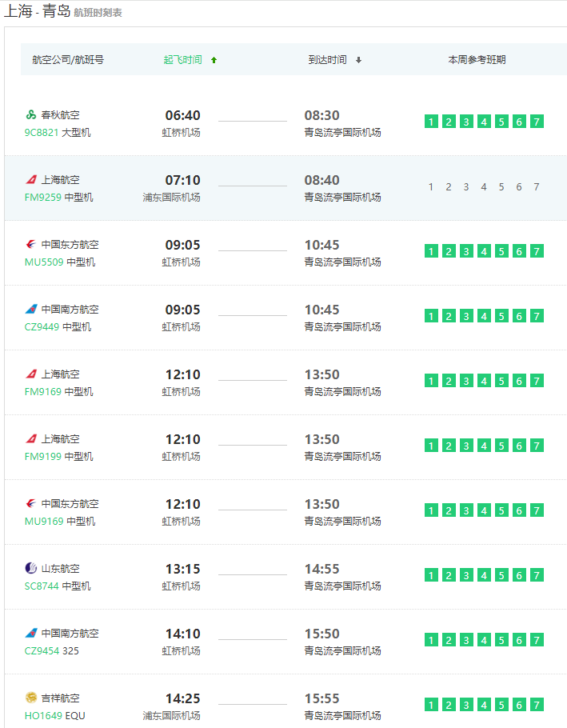The height and width of the screenshot is (728, 567).
Task: Click China Eastern logo beside MU9169
Action: 31,504
